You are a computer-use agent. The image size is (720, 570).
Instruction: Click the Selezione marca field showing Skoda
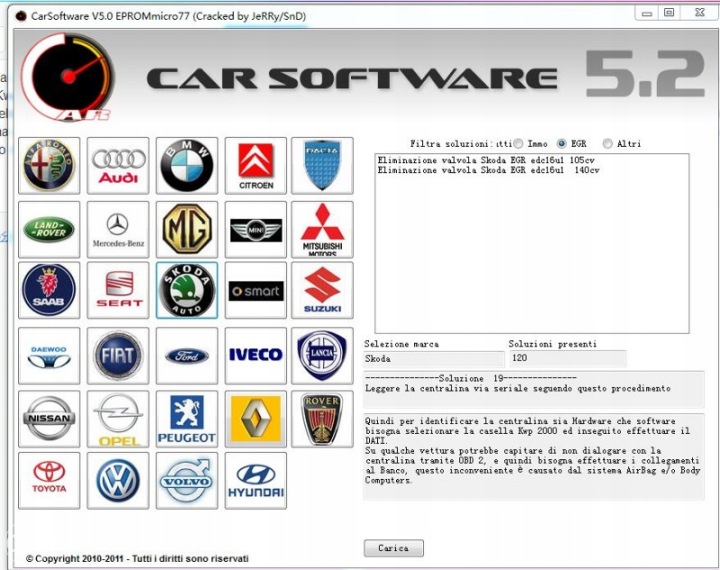[x=434, y=358]
